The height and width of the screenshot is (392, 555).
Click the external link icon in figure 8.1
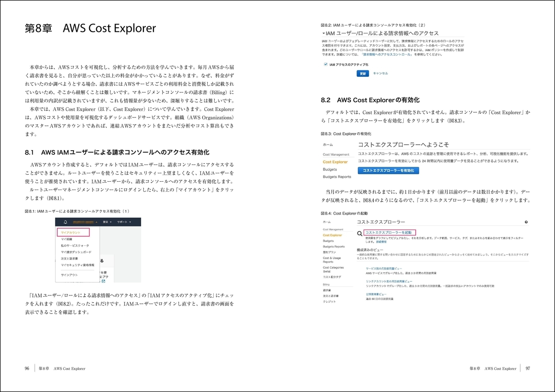[104, 281]
